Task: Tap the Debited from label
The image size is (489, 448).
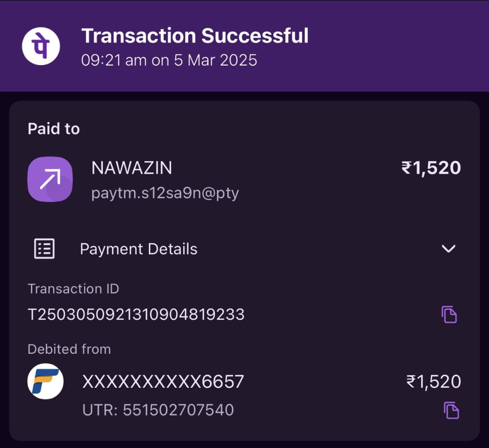Action: 69,349
